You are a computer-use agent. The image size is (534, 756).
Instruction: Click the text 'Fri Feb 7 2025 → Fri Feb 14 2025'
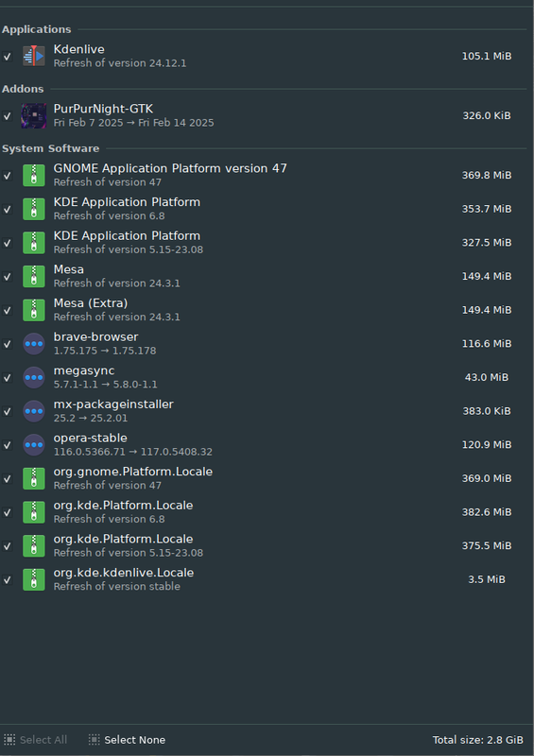pos(133,123)
